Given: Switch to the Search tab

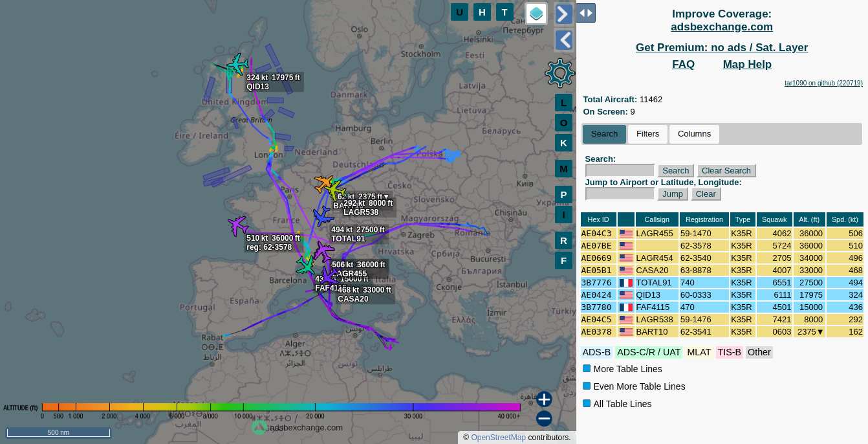Looking at the screenshot, I should (x=605, y=134).
